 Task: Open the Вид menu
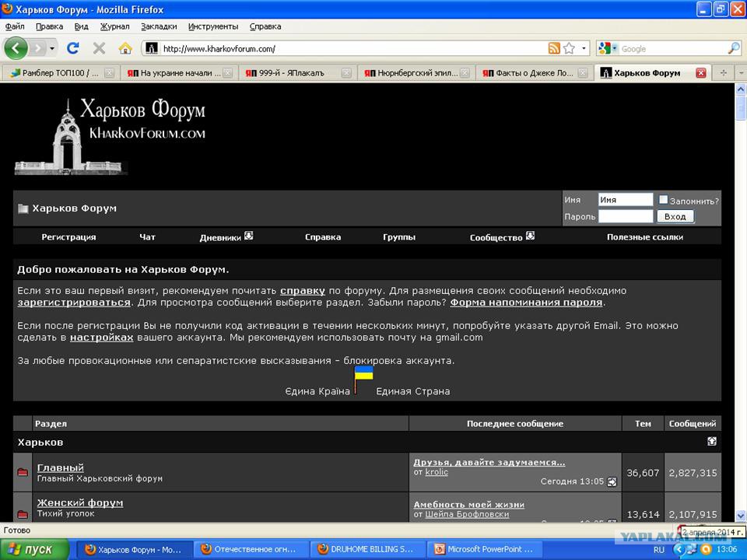coord(82,26)
